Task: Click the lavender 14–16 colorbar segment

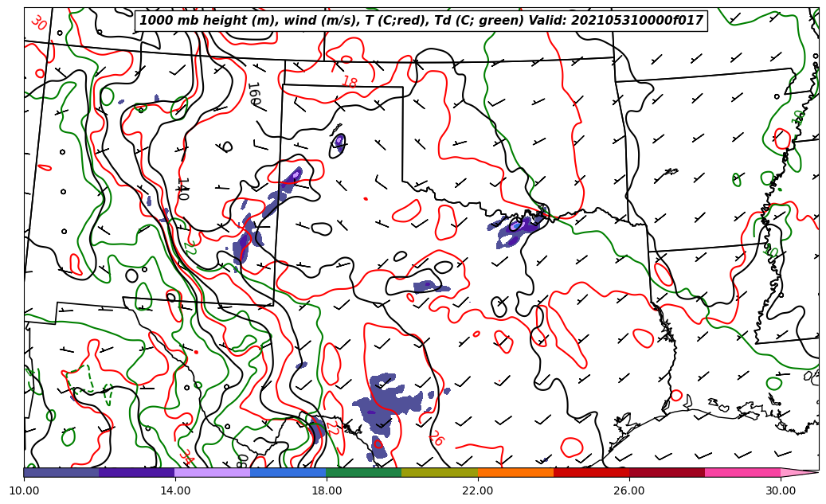Action: tap(213, 472)
